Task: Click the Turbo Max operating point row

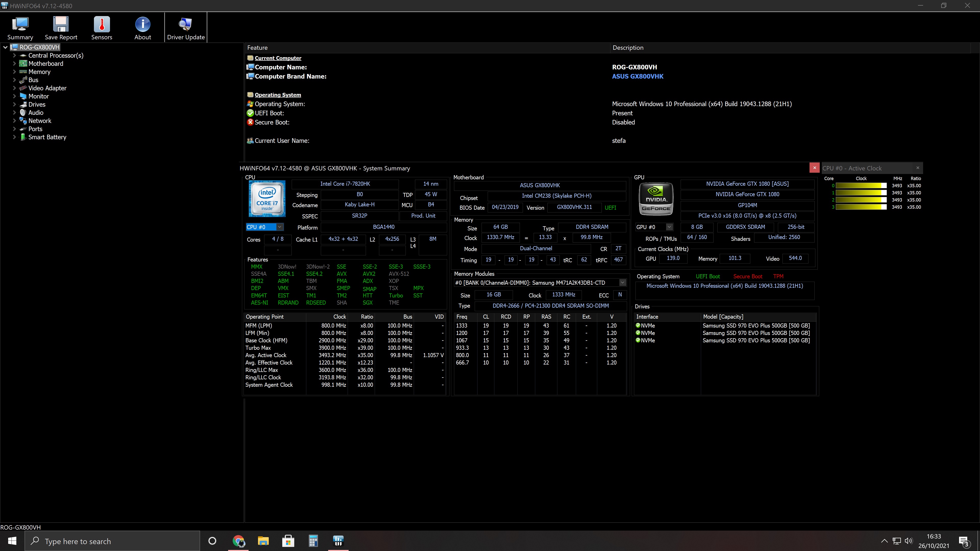Action: pyautogui.click(x=345, y=347)
